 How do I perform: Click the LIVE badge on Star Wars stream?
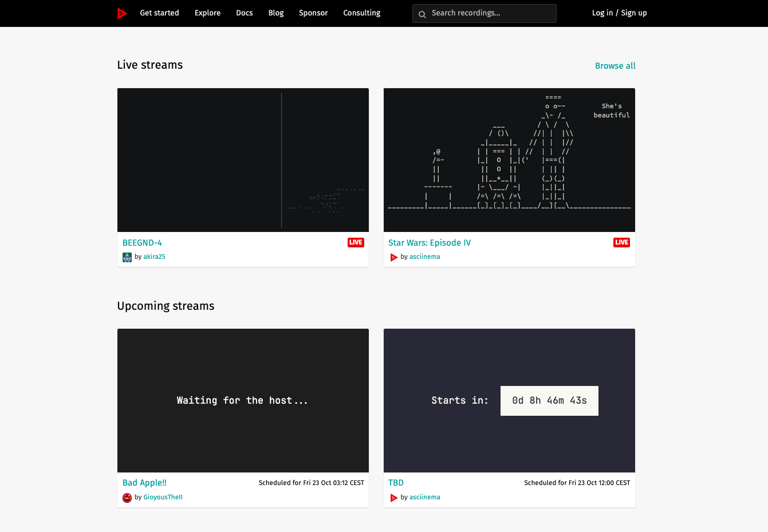coord(621,242)
